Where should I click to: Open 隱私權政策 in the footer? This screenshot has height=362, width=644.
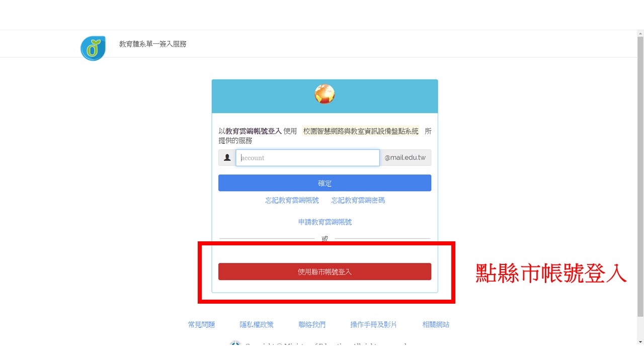(257, 325)
